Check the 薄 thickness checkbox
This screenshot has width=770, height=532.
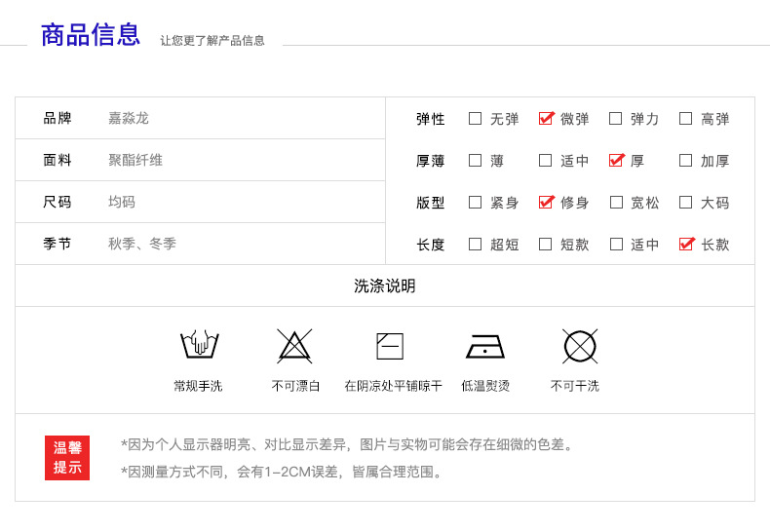pos(475,160)
